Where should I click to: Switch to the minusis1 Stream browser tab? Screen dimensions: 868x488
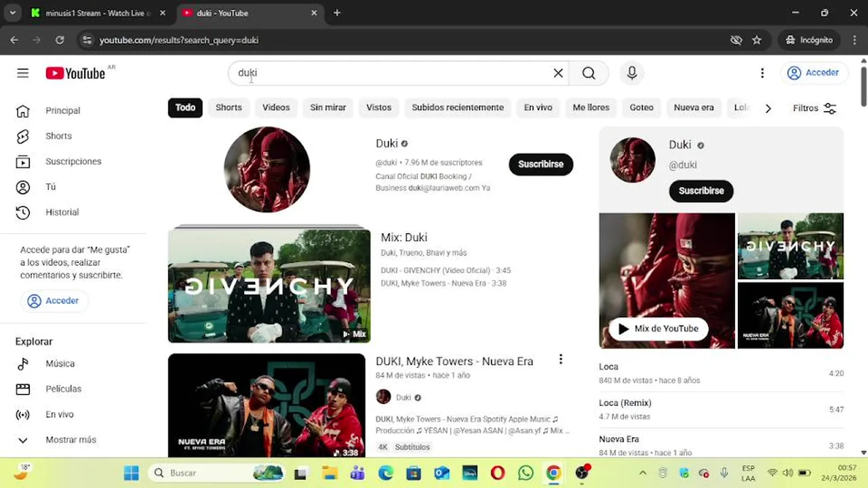click(x=98, y=13)
